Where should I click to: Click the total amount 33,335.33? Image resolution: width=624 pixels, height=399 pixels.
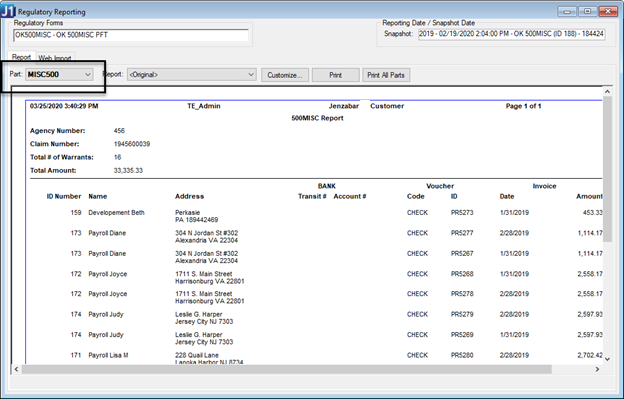tap(128, 170)
